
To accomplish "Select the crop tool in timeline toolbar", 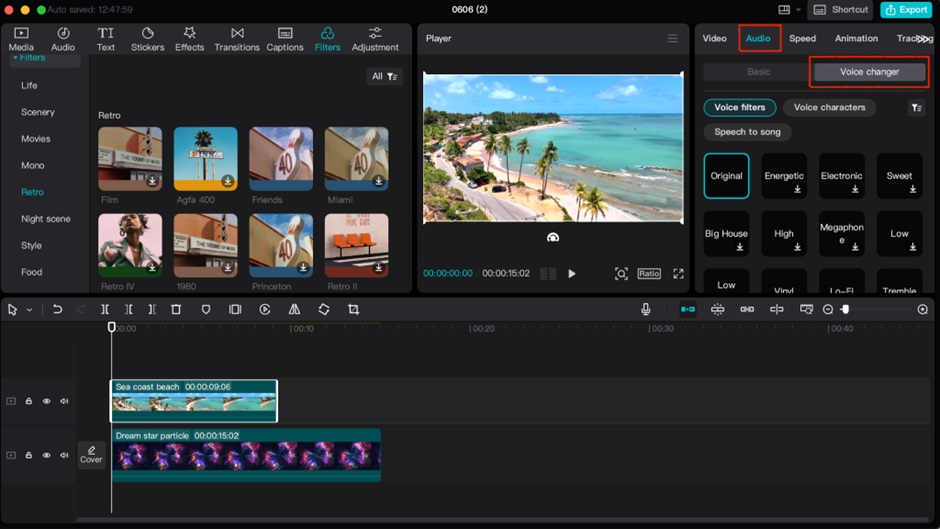I will pyautogui.click(x=353, y=310).
